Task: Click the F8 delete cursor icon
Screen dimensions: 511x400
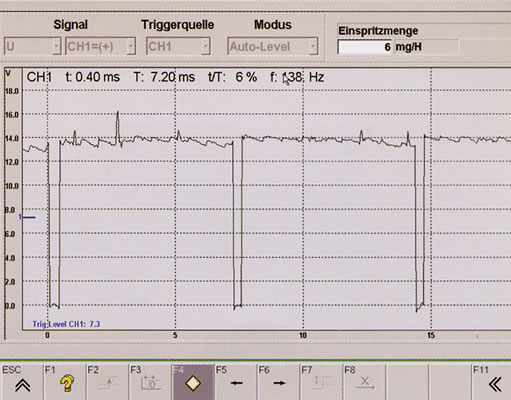Action: point(365,383)
